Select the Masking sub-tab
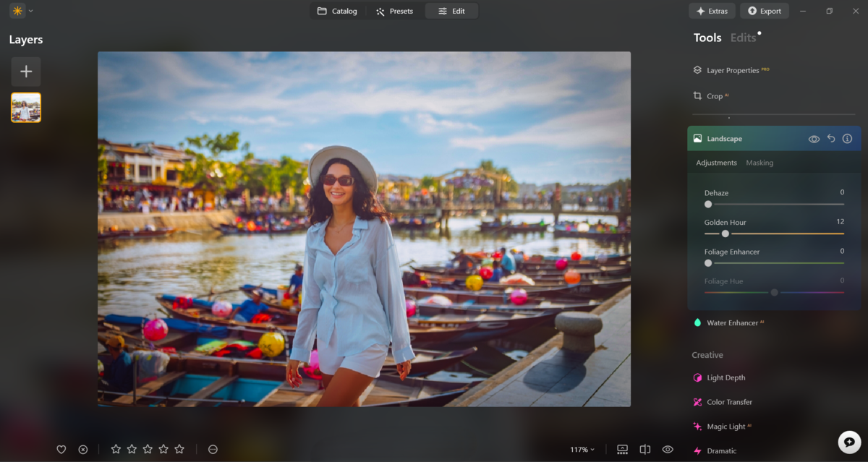The width and height of the screenshot is (868, 462). pos(759,163)
